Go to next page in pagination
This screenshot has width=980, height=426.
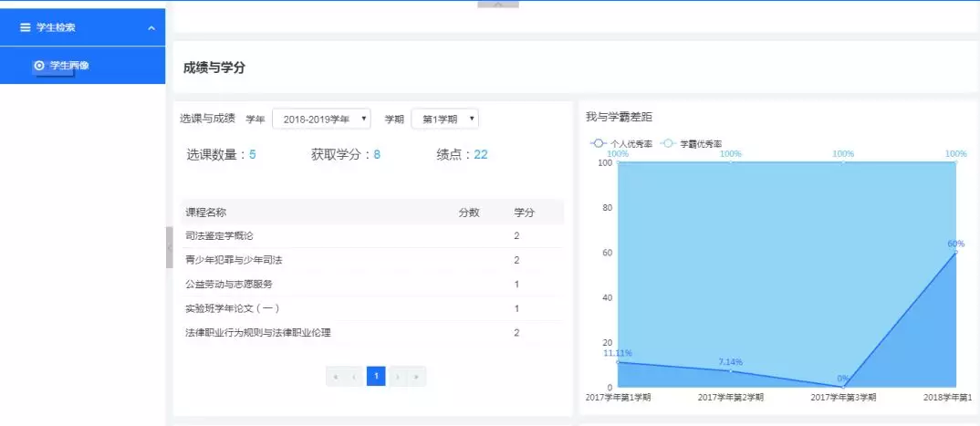tap(398, 376)
